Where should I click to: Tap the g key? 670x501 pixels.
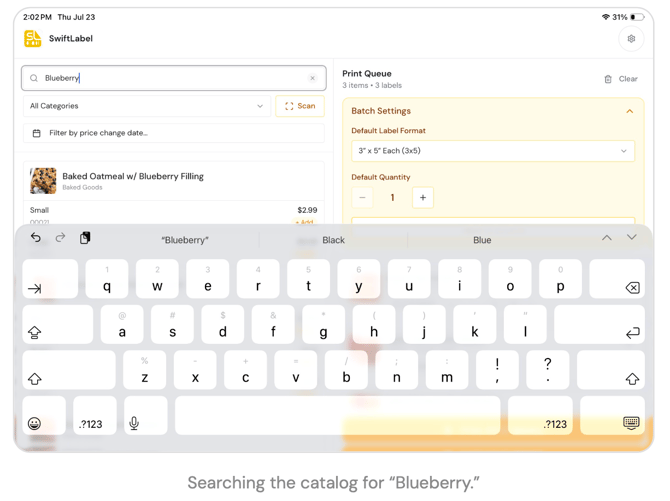tap(323, 324)
